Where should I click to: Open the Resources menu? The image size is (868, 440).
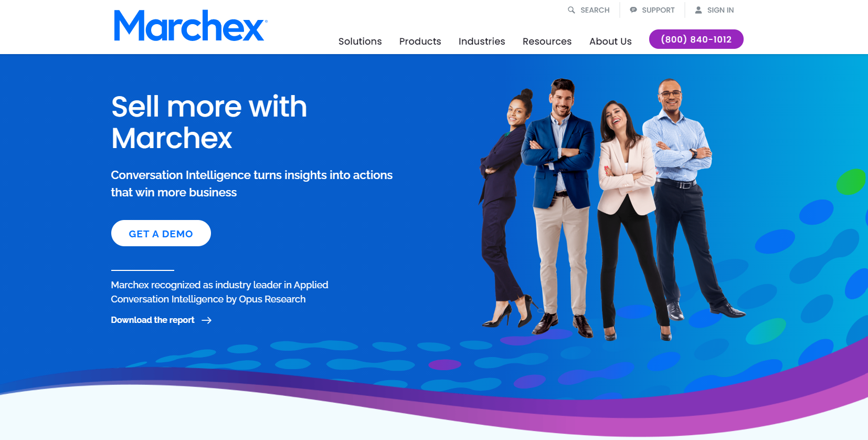point(547,41)
